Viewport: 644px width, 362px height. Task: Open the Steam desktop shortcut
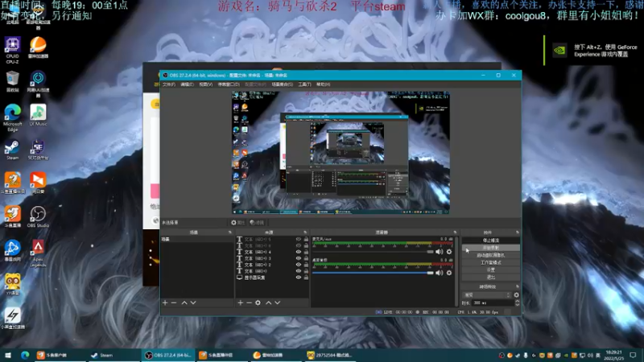pyautogui.click(x=12, y=150)
